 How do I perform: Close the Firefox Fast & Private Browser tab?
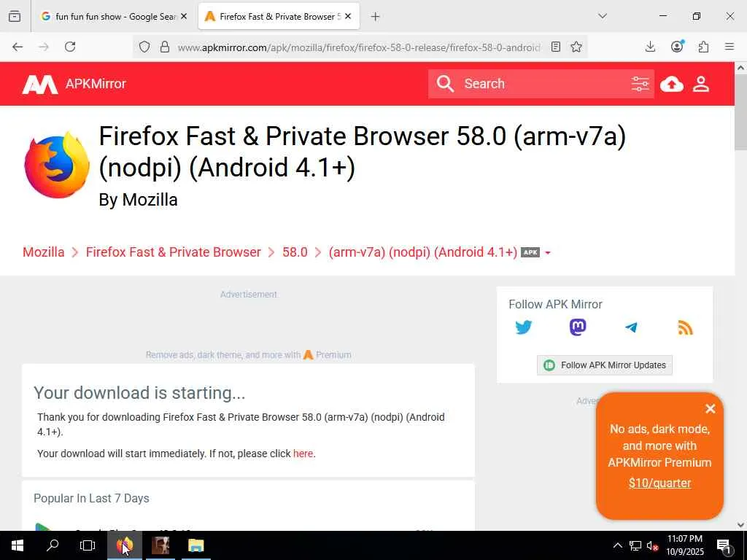point(348,16)
